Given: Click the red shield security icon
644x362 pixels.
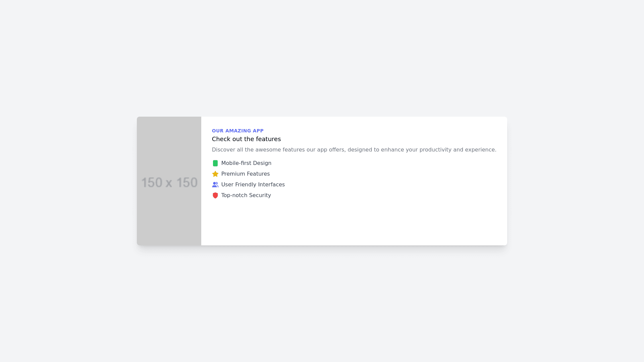Looking at the screenshot, I should 215,195.
